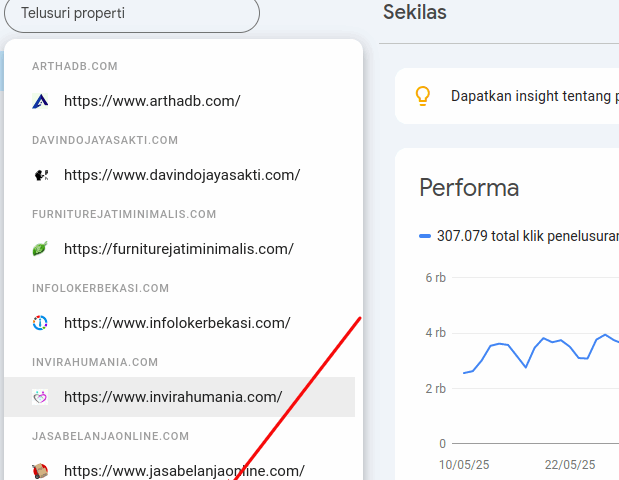Click the invirahumania heart favicon

point(40,397)
